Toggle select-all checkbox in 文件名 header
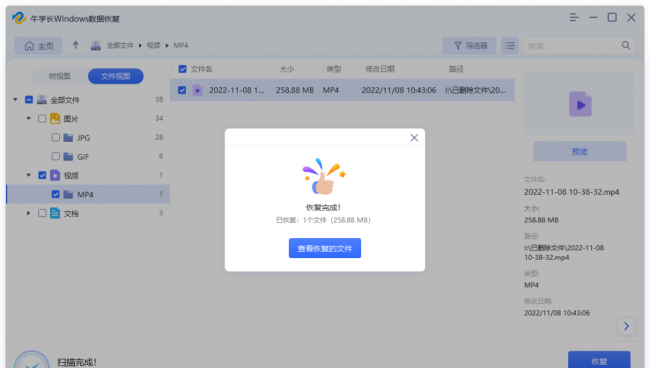This screenshot has height=368, width=650. 182,69
